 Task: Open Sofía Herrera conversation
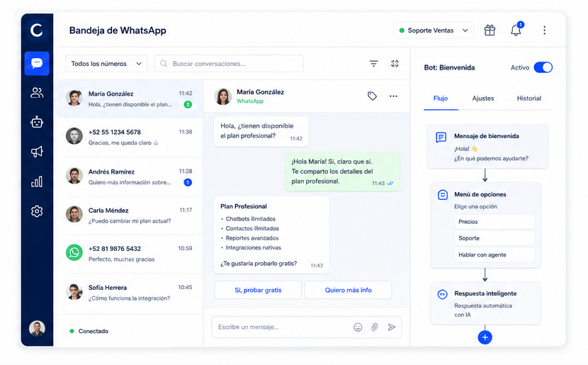pos(129,293)
